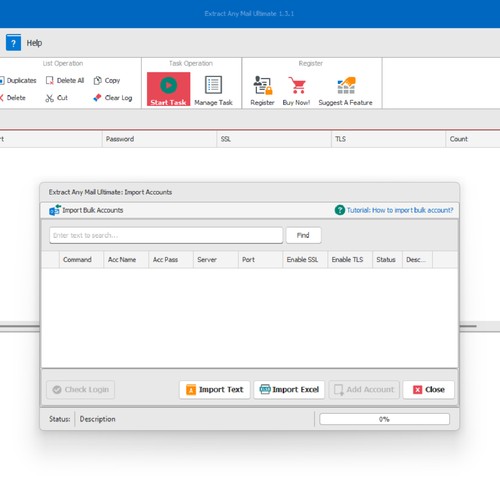Image resolution: width=500 pixels, height=500 pixels.
Task: Click the Add Account button
Action: click(x=364, y=390)
